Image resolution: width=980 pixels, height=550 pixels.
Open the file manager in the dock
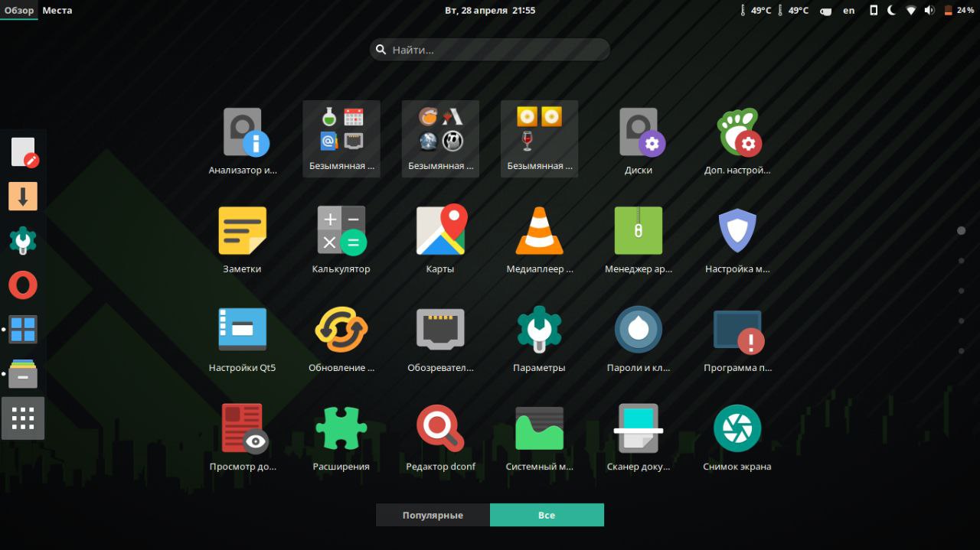(x=23, y=374)
